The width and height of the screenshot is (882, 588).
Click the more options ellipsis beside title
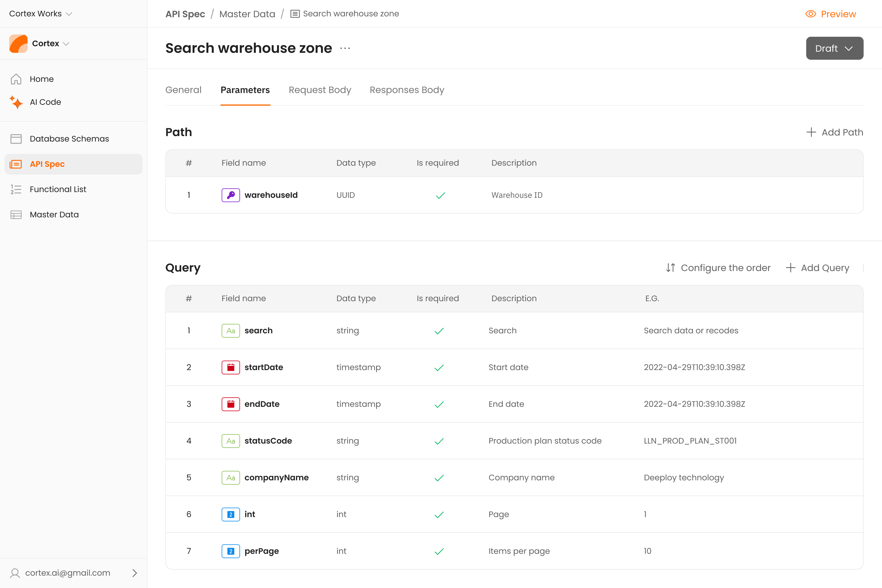point(345,48)
